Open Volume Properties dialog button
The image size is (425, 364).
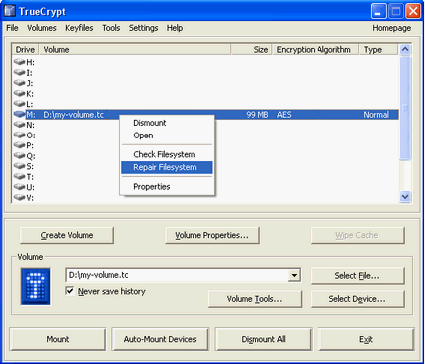(x=212, y=235)
